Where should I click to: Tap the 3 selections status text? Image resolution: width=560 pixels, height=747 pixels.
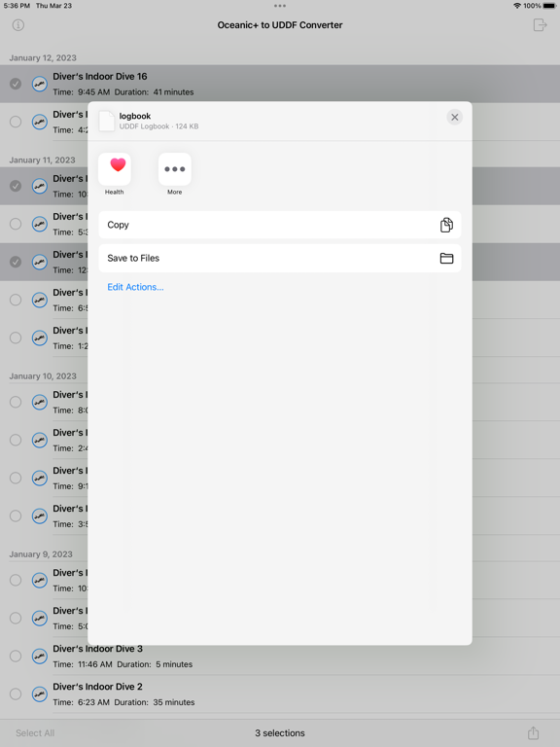coord(280,732)
